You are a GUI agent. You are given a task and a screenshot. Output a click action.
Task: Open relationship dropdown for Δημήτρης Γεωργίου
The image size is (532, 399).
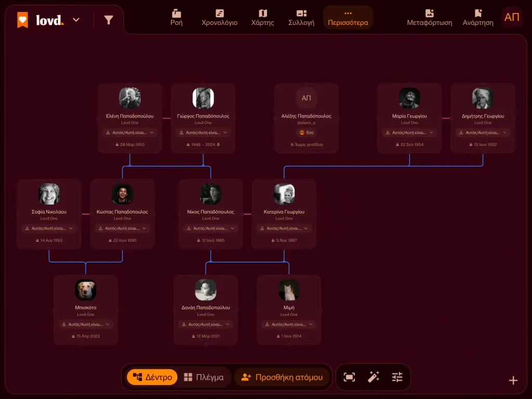483,132
